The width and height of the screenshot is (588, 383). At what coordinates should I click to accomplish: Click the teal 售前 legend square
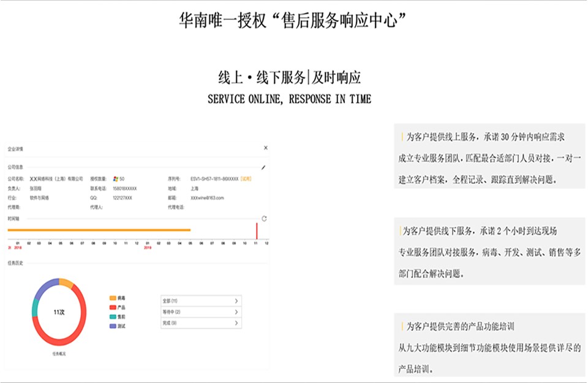point(112,316)
